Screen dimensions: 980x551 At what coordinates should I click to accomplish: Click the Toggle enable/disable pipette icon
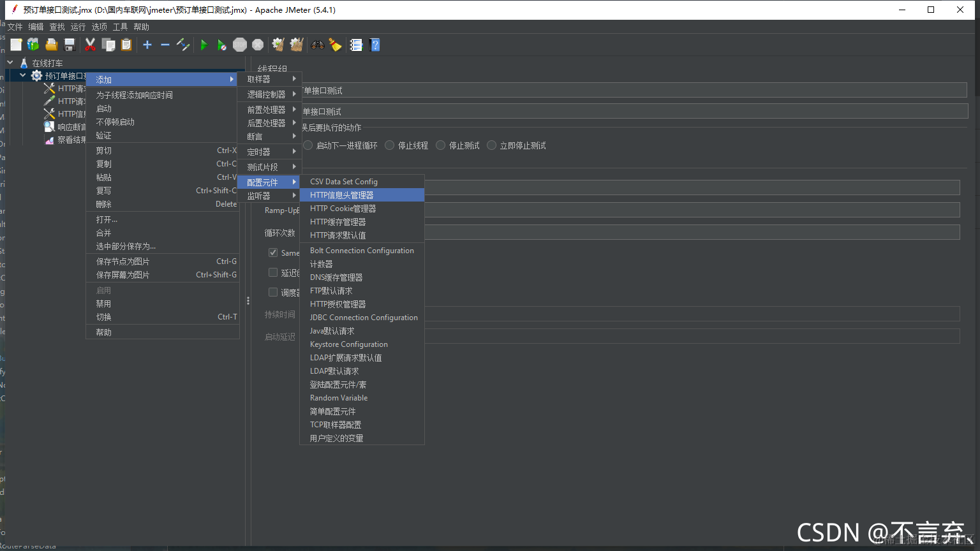point(183,45)
